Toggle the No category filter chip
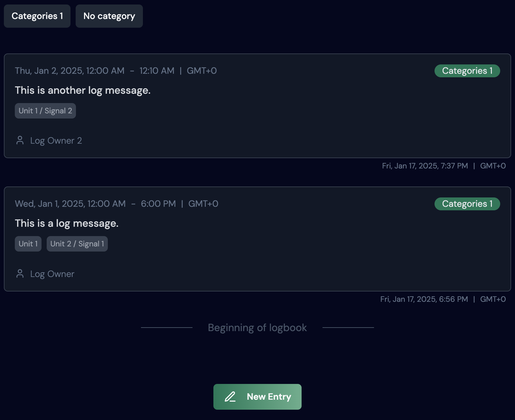The width and height of the screenshot is (515, 420). [x=109, y=16]
